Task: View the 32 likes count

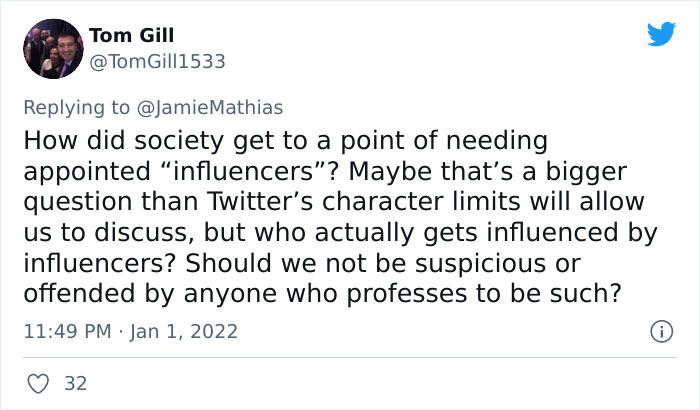Action: (x=75, y=384)
